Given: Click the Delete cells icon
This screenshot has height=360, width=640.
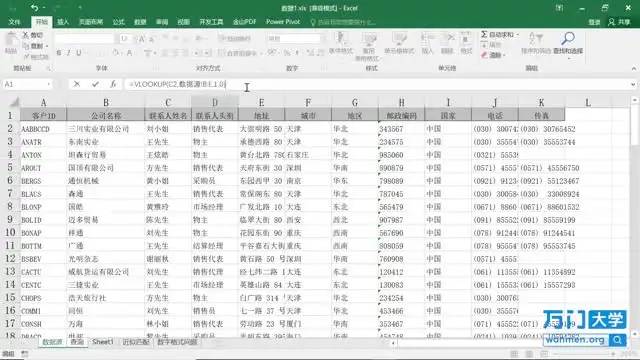Looking at the screenshot, I should [x=447, y=39].
